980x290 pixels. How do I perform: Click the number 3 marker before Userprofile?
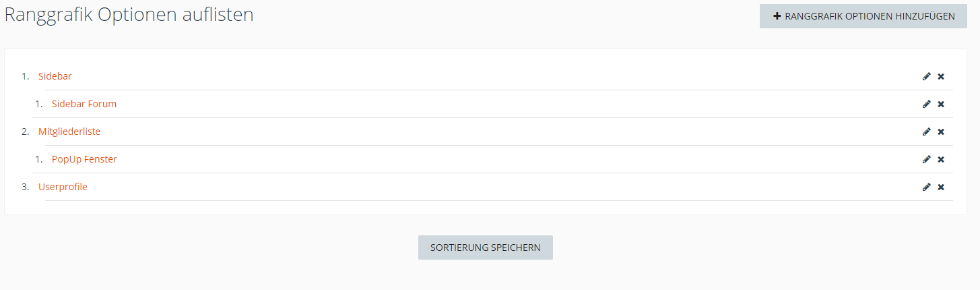[x=25, y=187]
